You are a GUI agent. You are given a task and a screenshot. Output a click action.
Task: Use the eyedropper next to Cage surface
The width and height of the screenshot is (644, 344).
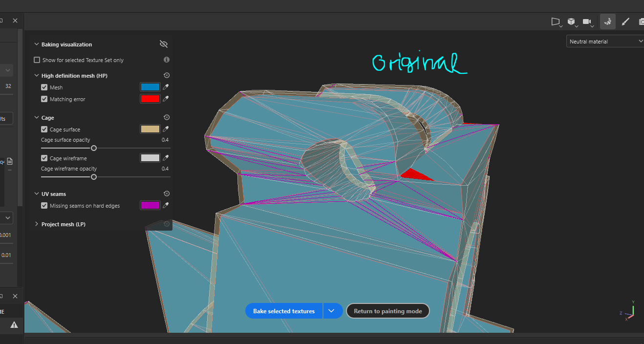[x=166, y=129]
